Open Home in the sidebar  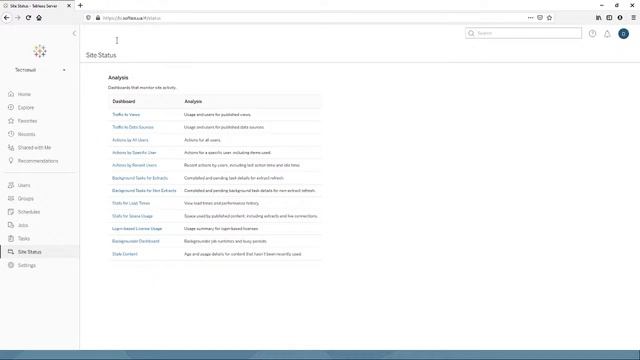pyautogui.click(x=24, y=94)
